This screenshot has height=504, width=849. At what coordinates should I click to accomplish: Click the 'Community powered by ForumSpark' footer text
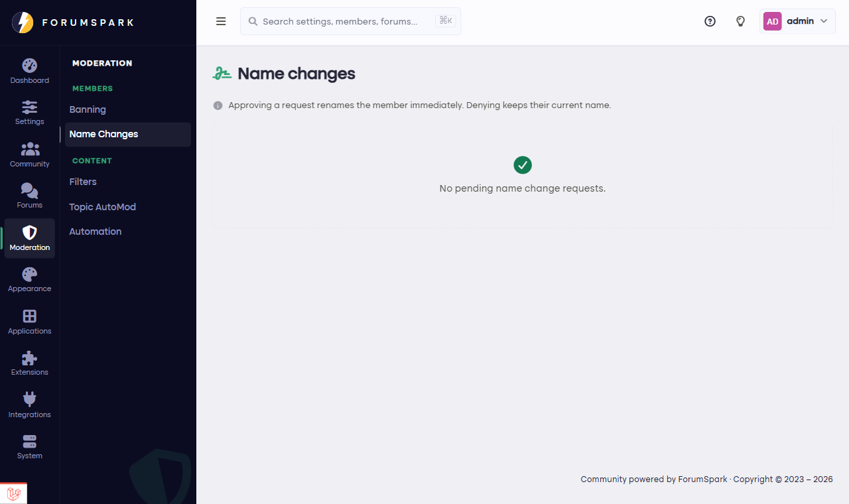654,479
